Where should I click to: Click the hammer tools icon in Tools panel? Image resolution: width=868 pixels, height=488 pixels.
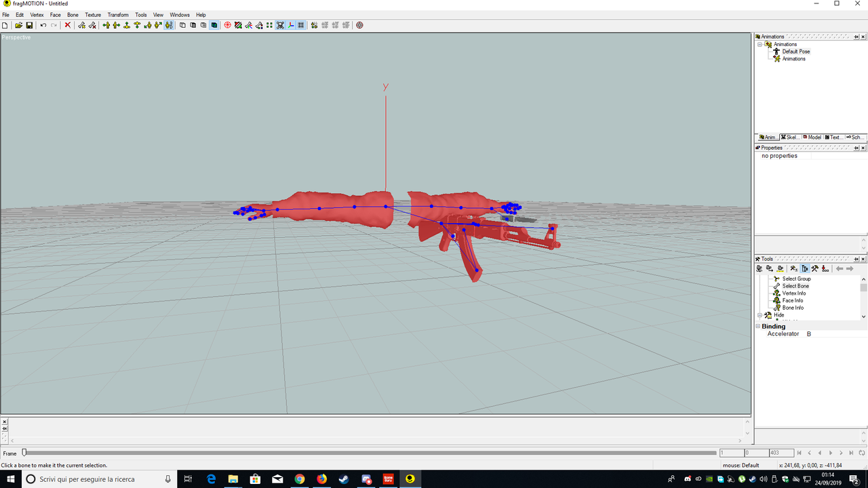click(815, 268)
